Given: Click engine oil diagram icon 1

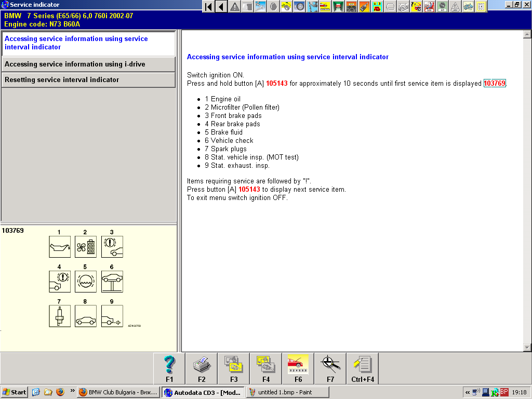Looking at the screenshot, I should (x=60, y=247).
